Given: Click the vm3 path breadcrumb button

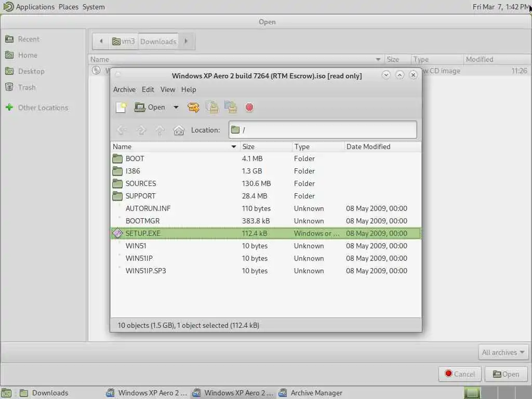Looking at the screenshot, I should (124, 42).
